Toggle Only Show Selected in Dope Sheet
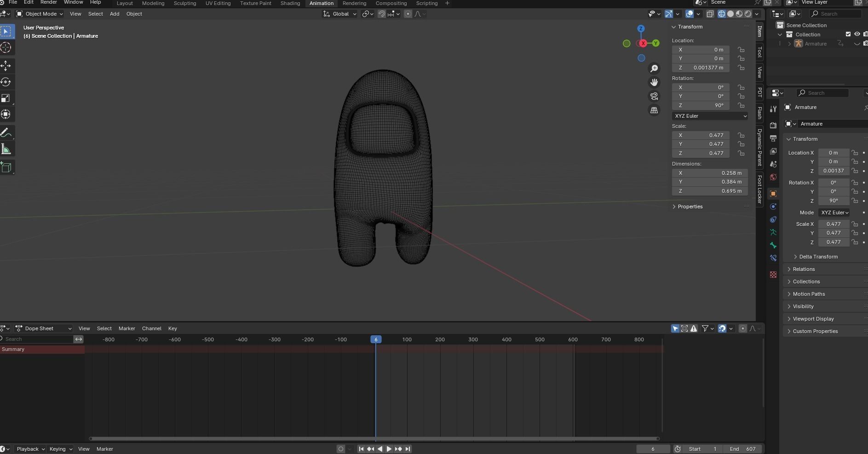This screenshot has width=868, height=454. click(675, 328)
